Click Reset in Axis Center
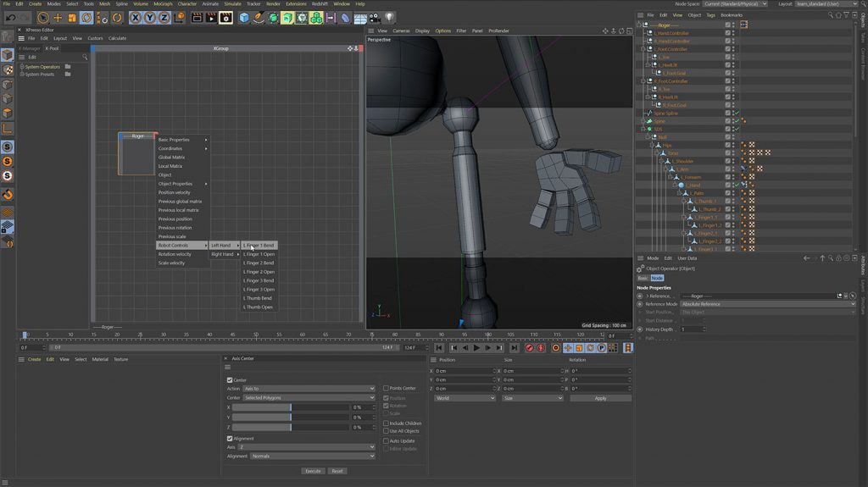 point(337,471)
